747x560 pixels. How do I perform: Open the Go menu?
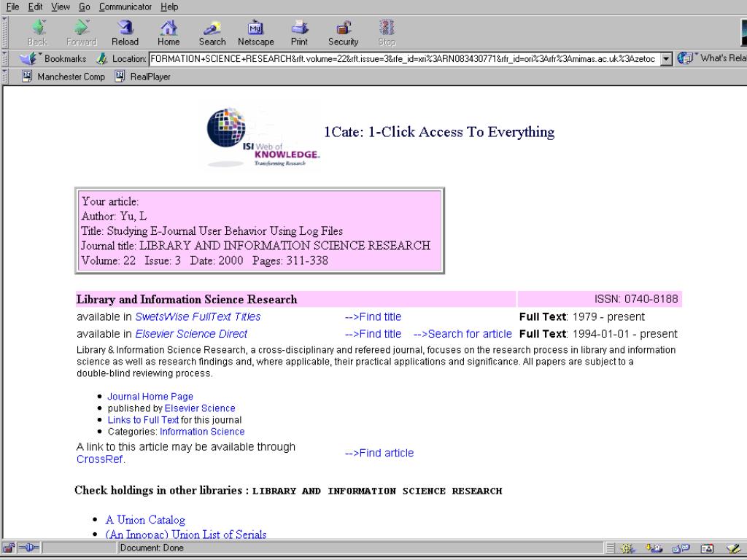click(x=85, y=7)
